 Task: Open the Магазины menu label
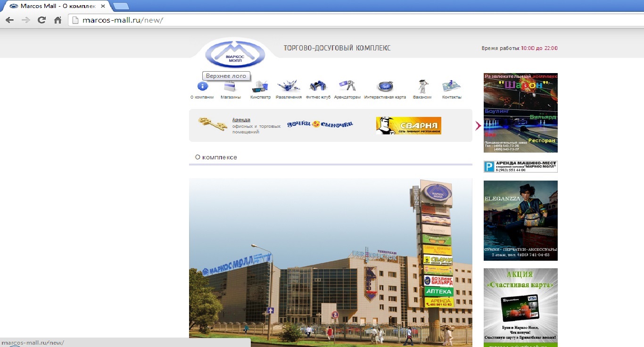231,97
